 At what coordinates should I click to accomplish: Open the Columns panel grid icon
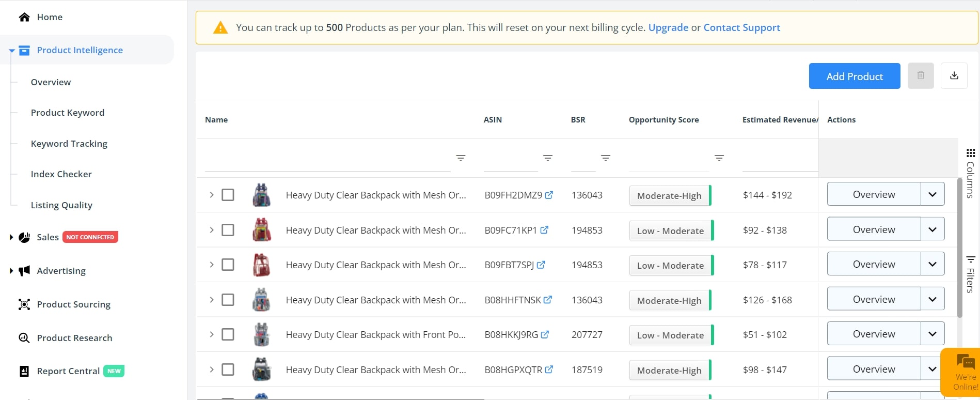click(971, 153)
